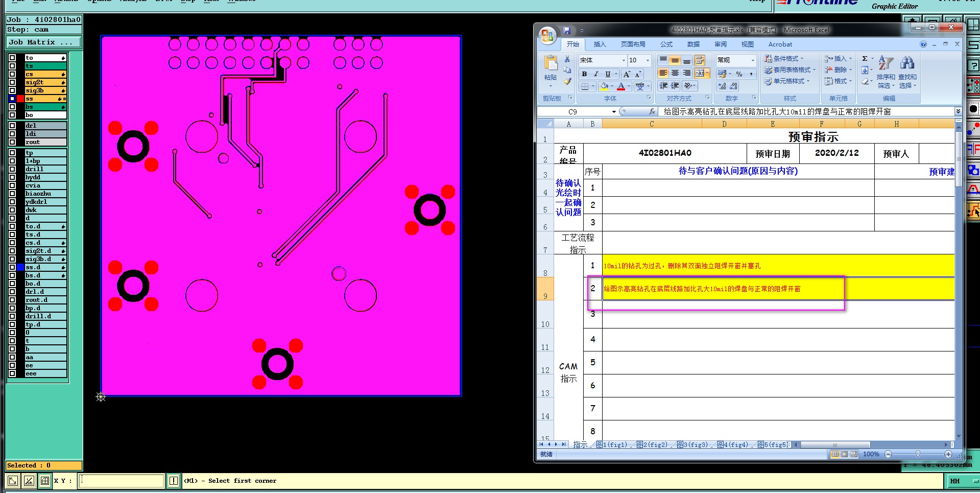980x493 pixels.
Task: Select the red color swatch of the ss layer
Action: click(x=20, y=99)
